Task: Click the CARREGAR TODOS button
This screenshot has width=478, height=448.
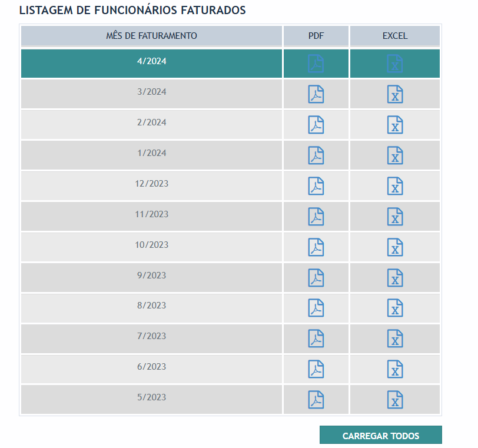Action: coord(380,435)
